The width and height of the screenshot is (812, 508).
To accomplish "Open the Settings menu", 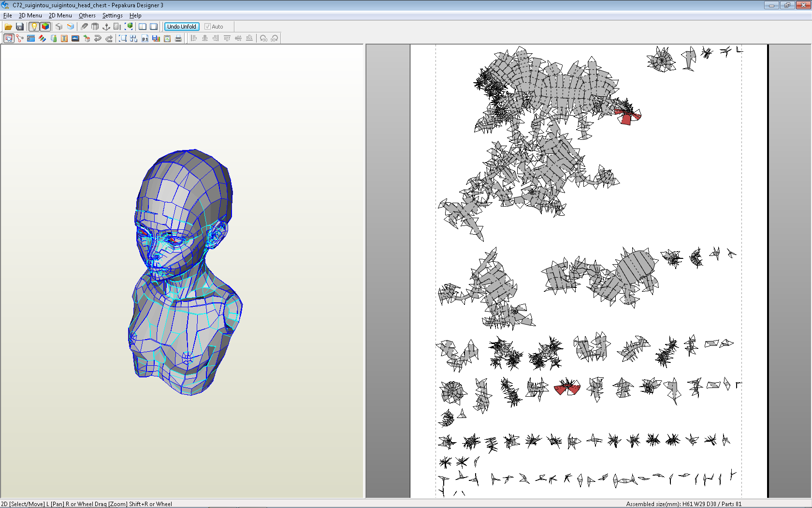I will [112, 15].
